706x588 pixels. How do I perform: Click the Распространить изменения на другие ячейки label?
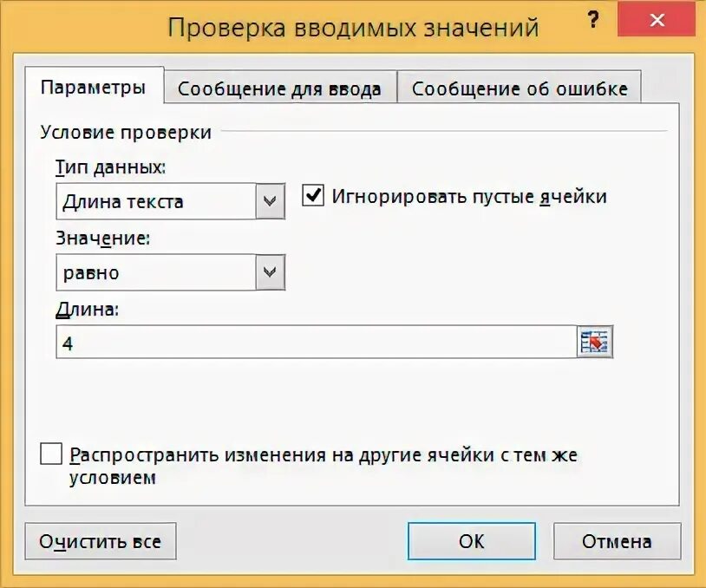pyautogui.click(x=324, y=466)
